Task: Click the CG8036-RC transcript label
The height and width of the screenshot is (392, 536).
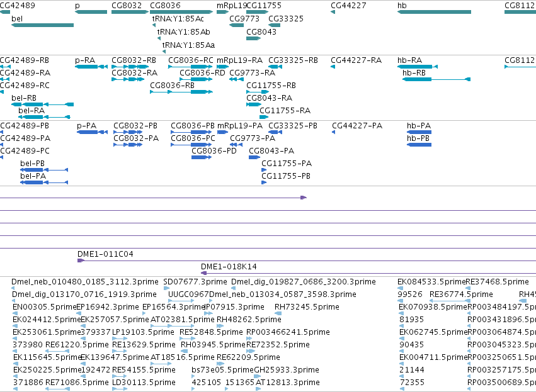Action: tap(190, 60)
